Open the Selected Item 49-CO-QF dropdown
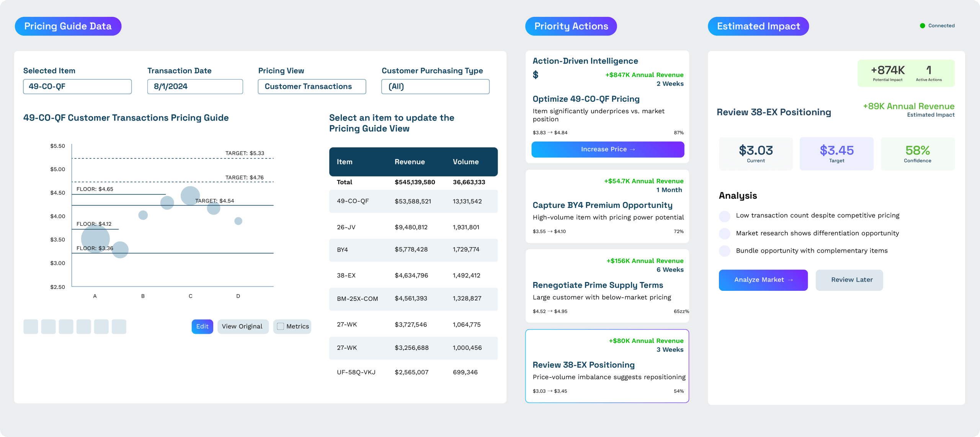 (77, 86)
